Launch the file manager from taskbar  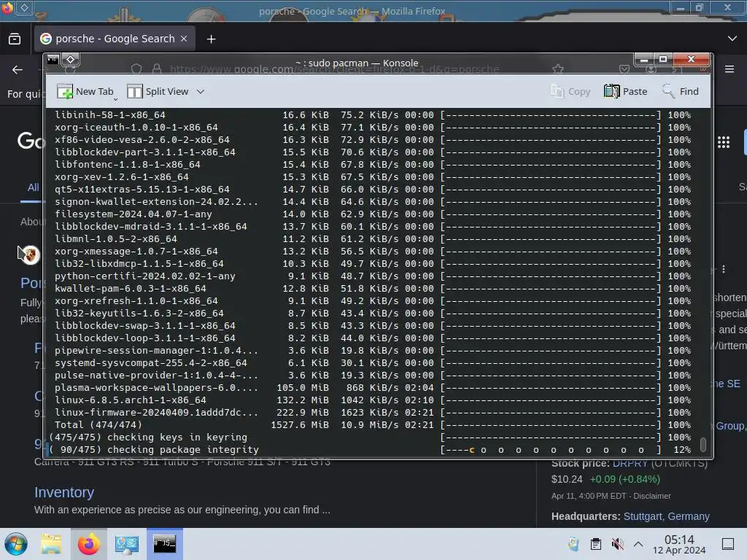click(x=51, y=544)
